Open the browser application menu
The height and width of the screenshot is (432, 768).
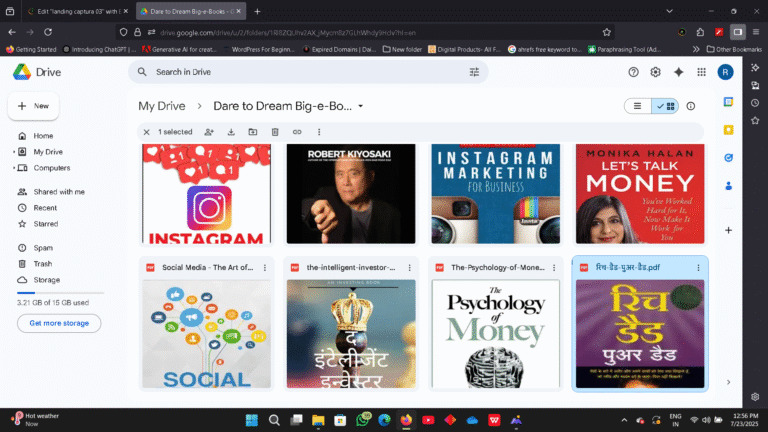[756, 32]
